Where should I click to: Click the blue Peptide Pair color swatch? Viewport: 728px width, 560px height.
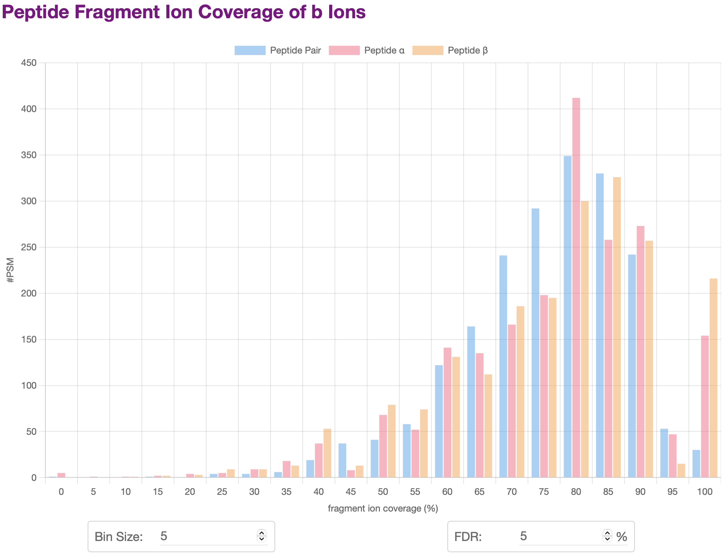coord(250,50)
